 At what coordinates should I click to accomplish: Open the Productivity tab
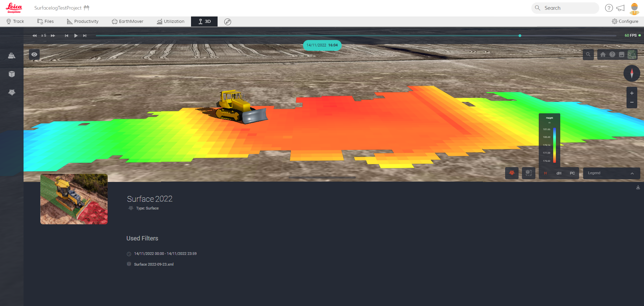click(82, 21)
